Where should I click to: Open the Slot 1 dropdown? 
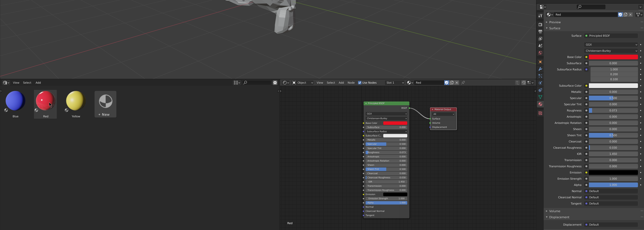[x=395, y=83]
